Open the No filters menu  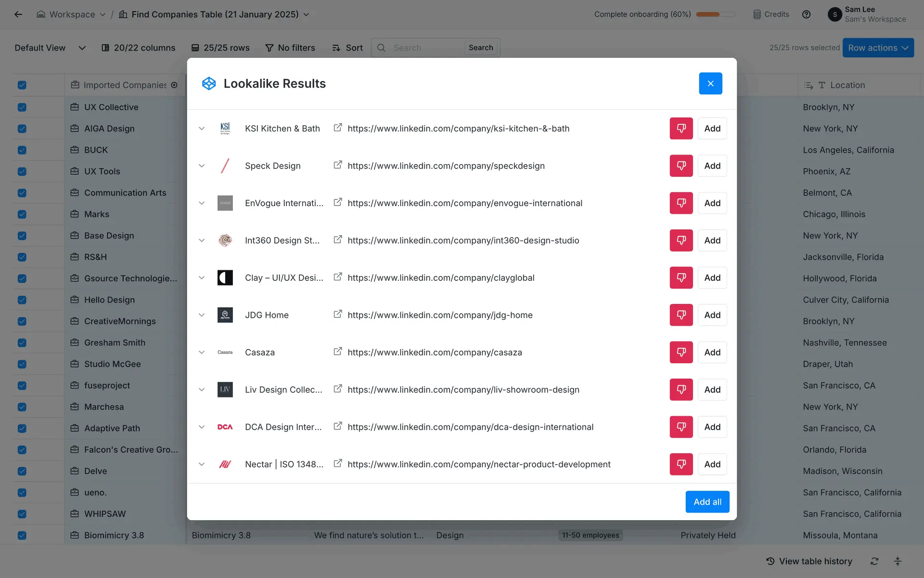pos(290,48)
